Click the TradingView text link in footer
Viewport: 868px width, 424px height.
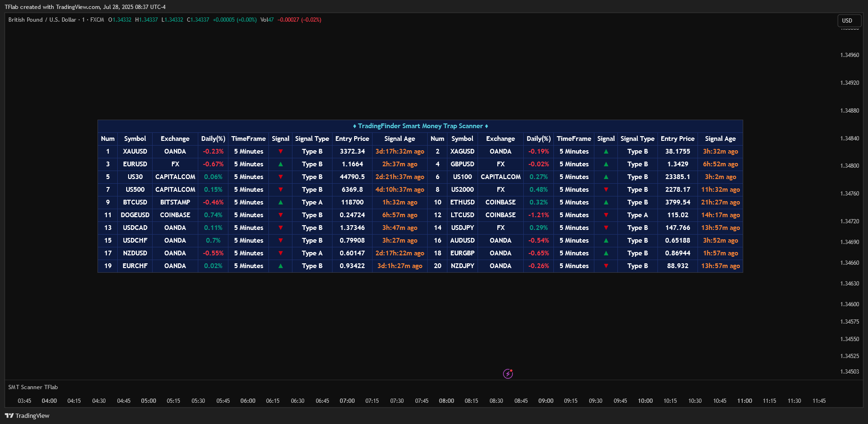tap(32, 416)
